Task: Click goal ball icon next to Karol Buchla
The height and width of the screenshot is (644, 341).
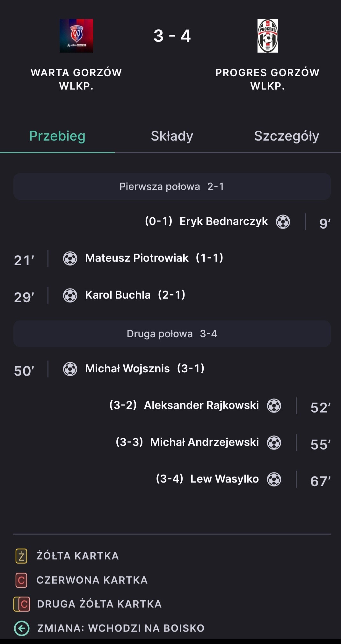Action: click(x=70, y=295)
